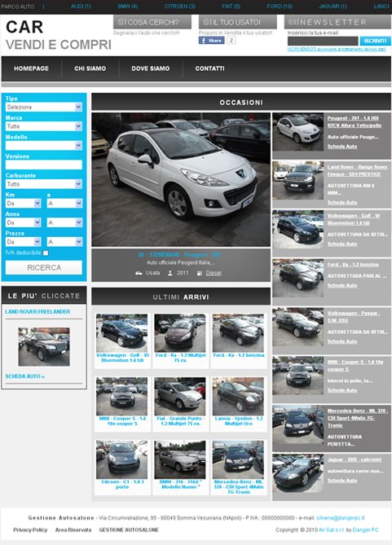Image resolution: width=392 pixels, height=545 pixels.
Task: Open Volkswagen Golf VI thumbnail in Ultimi Arrivi
Action: pos(121,333)
